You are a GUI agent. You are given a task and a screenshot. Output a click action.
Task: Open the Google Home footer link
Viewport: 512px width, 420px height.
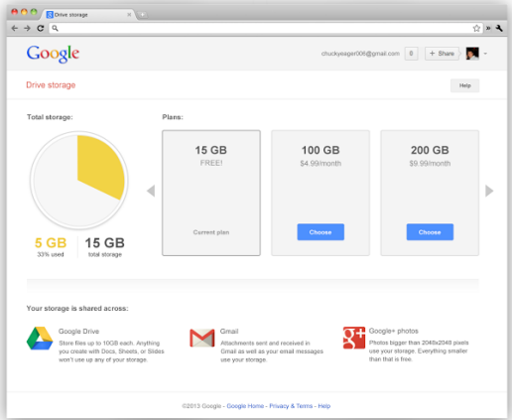pos(245,406)
